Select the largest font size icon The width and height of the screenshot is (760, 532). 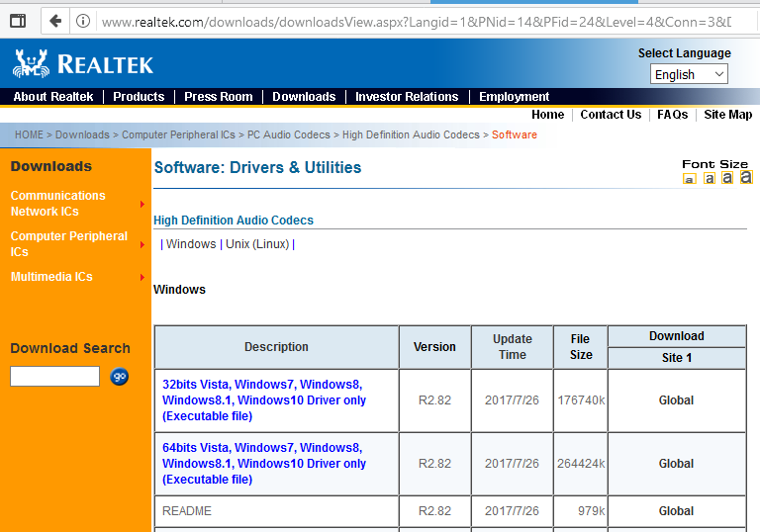pos(746,177)
